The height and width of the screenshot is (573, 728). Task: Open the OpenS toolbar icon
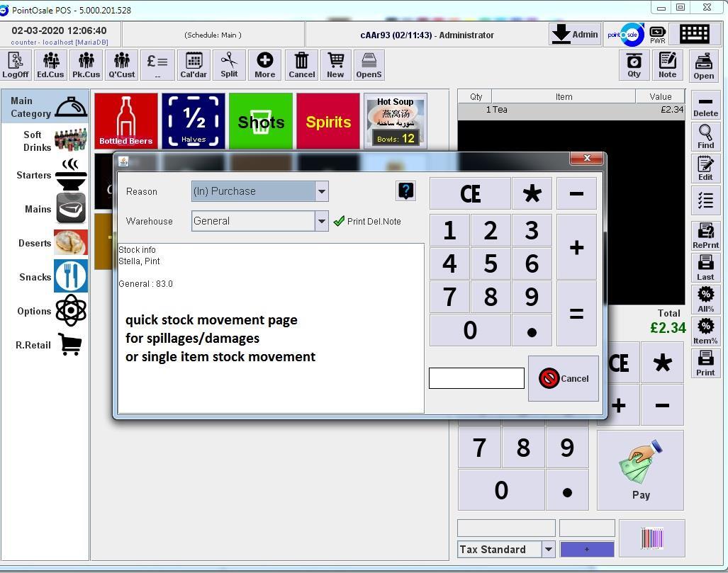369,65
